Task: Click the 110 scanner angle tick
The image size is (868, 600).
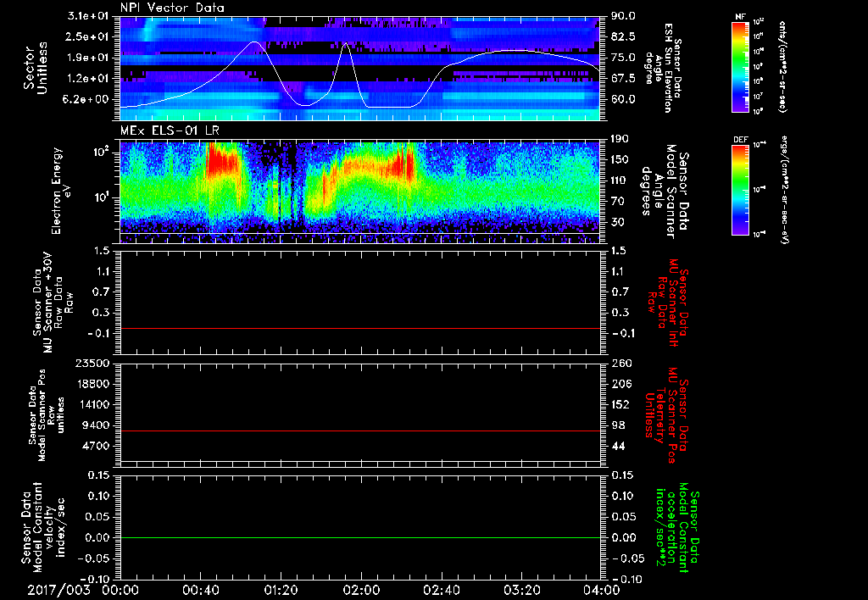Action: pos(620,181)
